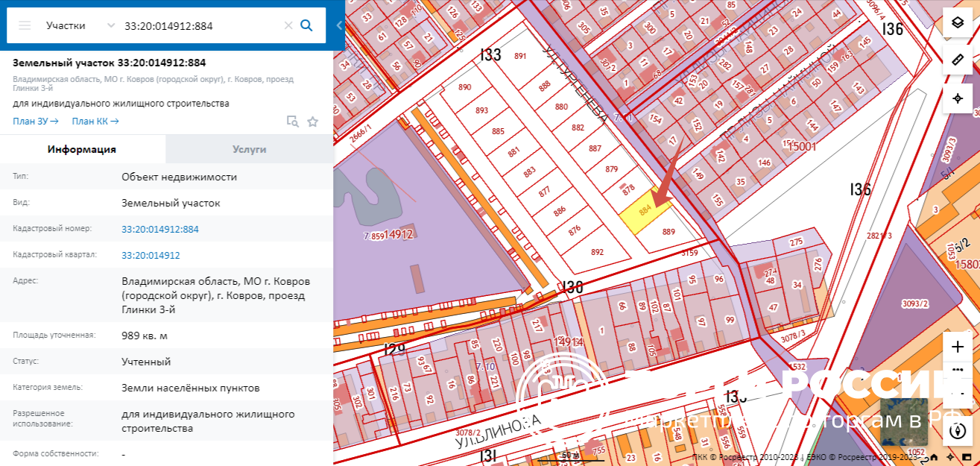
Task: Open the План КК link
Action: click(95, 122)
